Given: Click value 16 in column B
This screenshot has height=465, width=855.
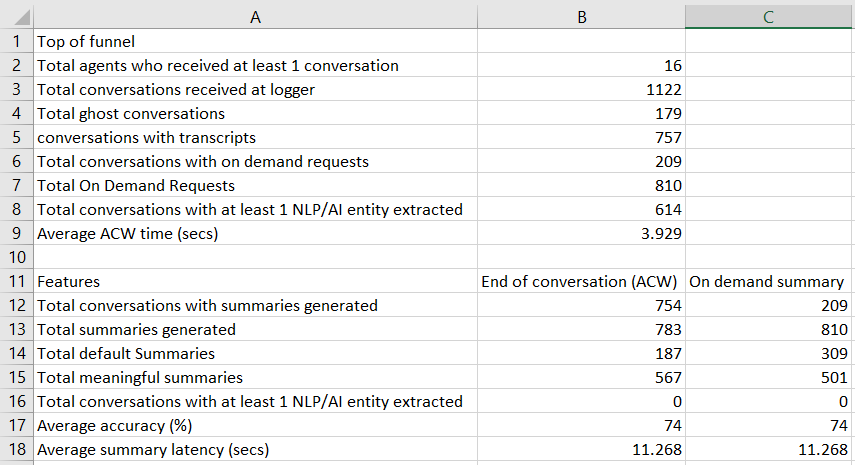Looking at the screenshot, I should [581, 65].
